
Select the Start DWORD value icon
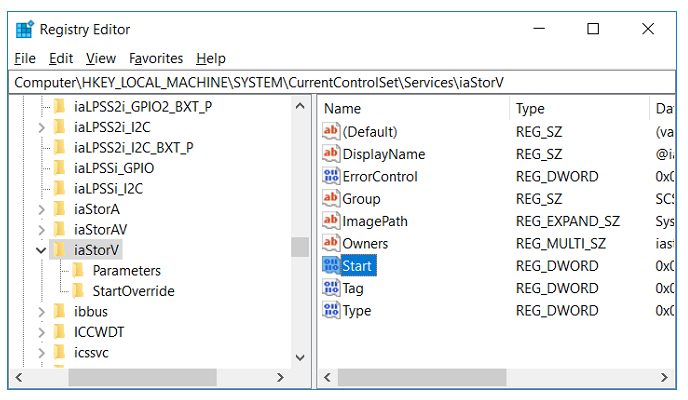point(332,266)
